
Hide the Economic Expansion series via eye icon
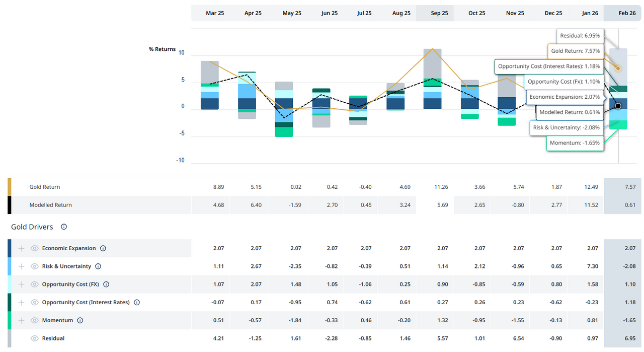[x=35, y=248]
